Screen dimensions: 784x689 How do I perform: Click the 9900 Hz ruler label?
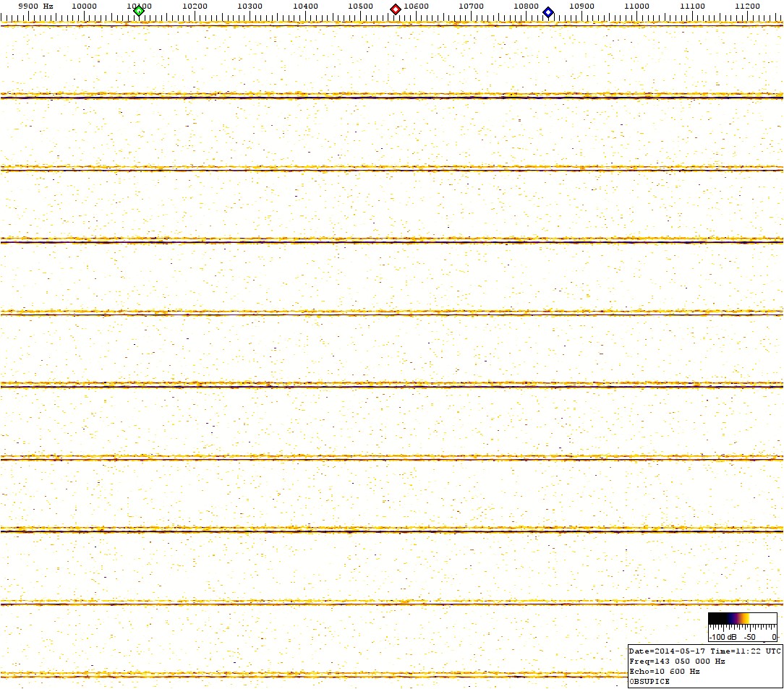(35, 6)
